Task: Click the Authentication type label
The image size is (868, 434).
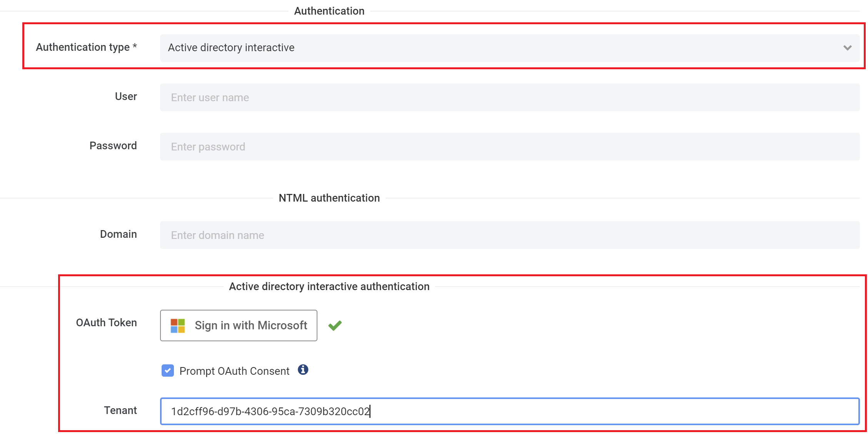Action: click(x=86, y=47)
